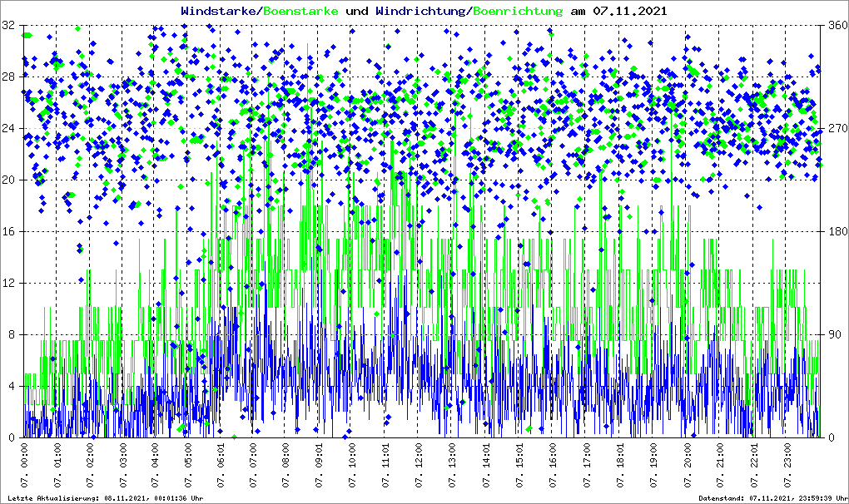Click the '07. 21:00' time axis label
The width and height of the screenshot is (849, 504).
[x=720, y=465]
